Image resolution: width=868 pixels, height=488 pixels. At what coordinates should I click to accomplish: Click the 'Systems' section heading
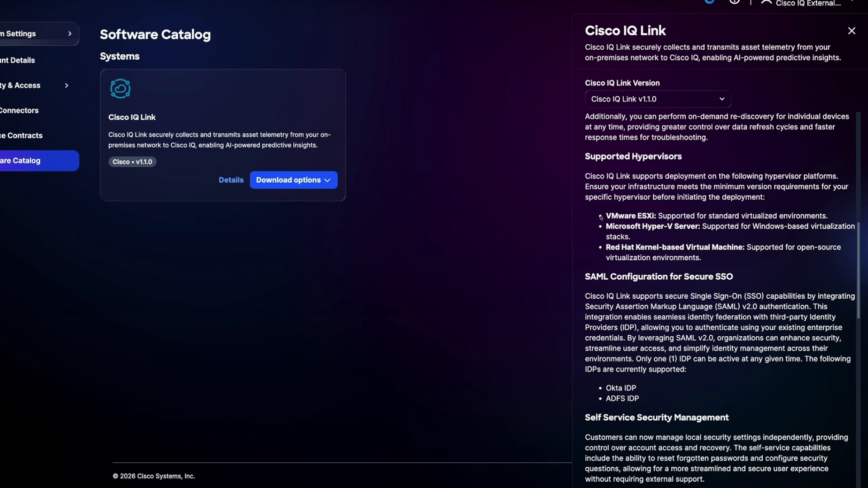119,56
